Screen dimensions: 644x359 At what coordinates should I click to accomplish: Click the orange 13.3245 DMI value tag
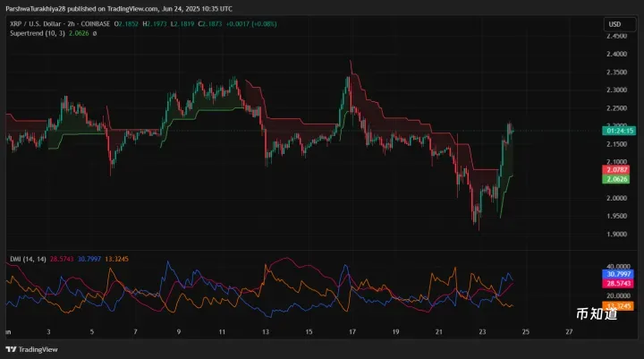click(617, 305)
